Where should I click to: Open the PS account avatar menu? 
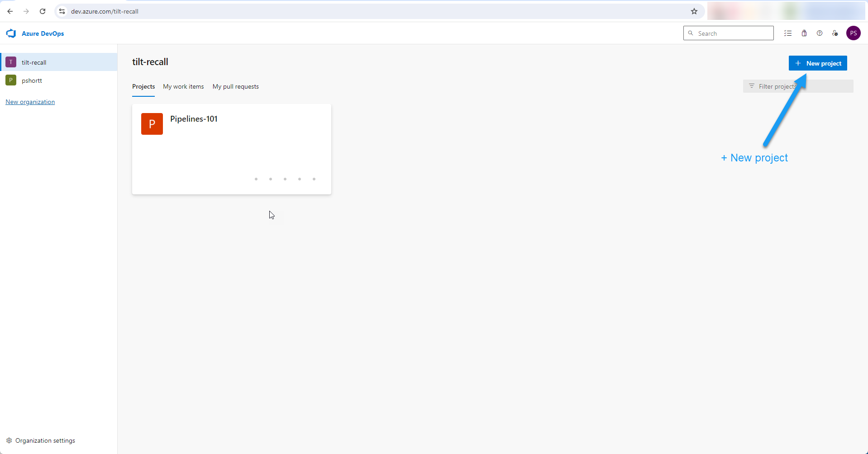853,33
